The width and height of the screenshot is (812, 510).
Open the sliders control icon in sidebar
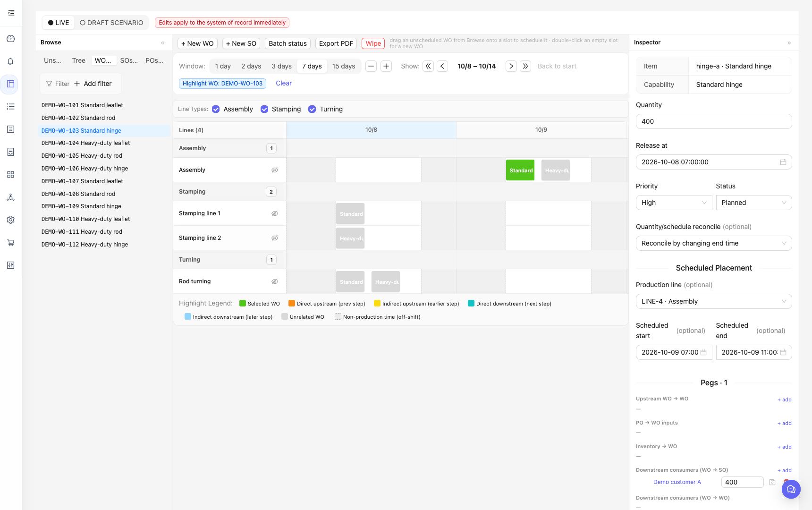11,265
